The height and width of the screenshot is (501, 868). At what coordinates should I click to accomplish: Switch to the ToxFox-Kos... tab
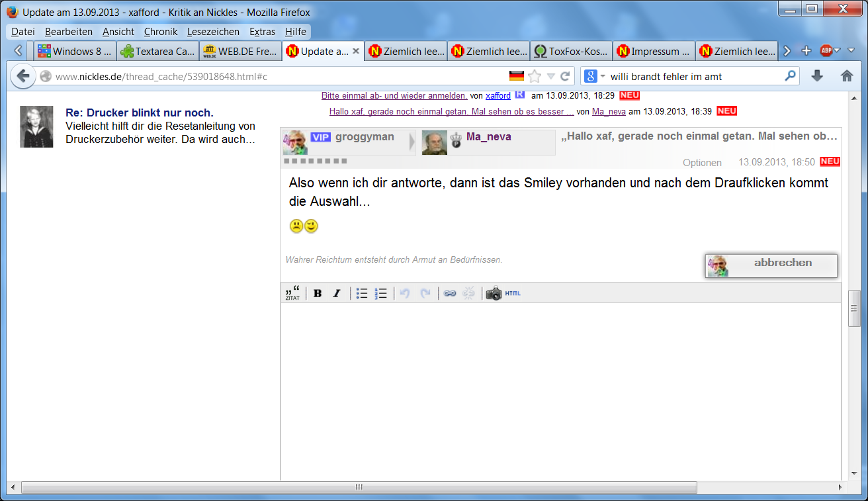572,51
